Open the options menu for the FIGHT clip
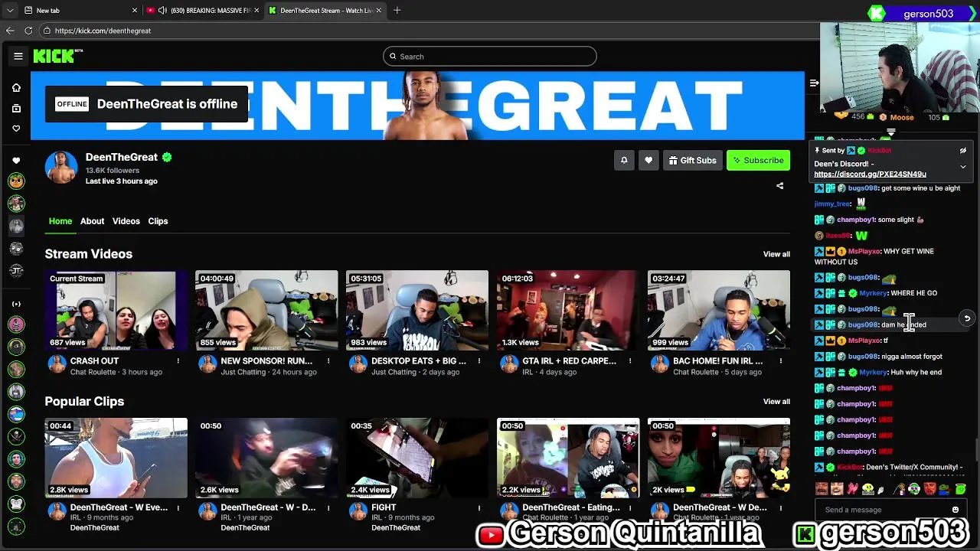 (x=479, y=507)
